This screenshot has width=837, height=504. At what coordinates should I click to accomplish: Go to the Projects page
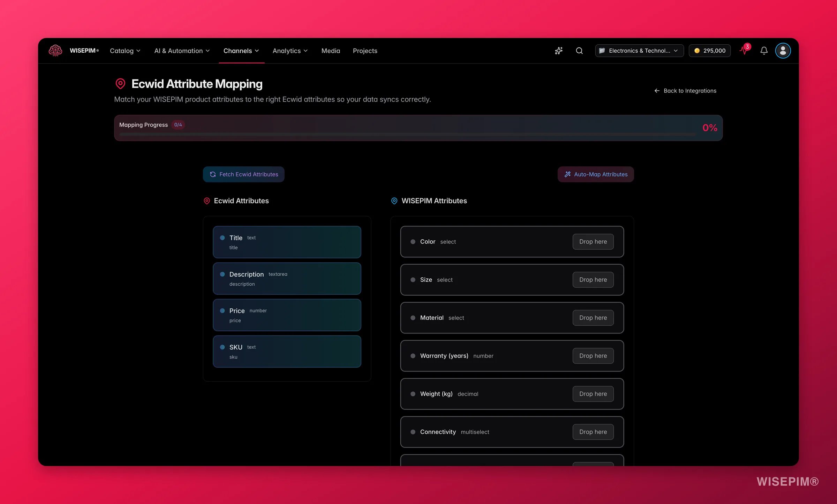click(x=365, y=51)
